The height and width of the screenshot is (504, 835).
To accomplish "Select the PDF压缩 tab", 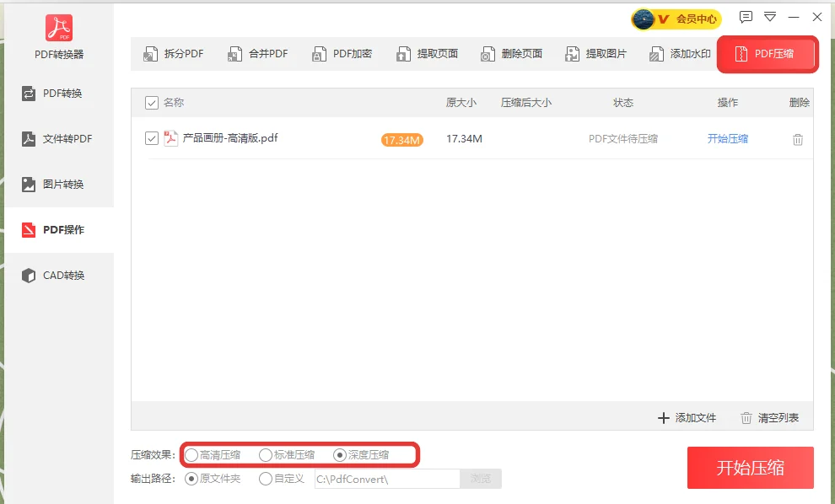I will coord(767,54).
